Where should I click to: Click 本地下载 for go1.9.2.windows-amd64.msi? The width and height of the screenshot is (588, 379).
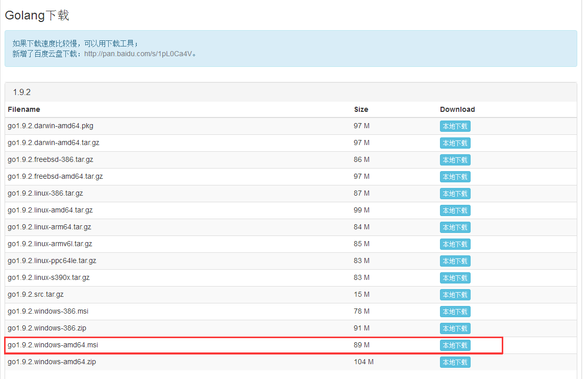[x=455, y=346]
